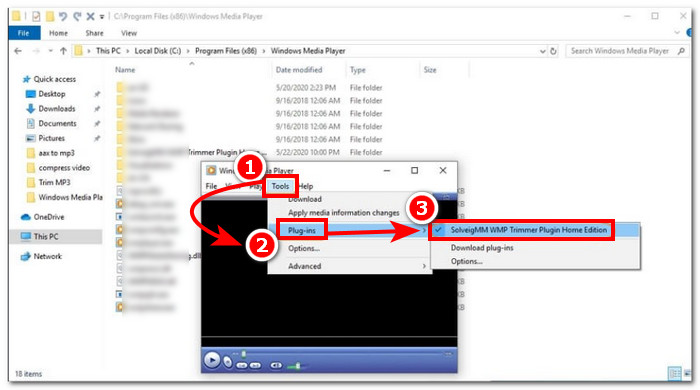700x390 pixels.
Task: Click the Undo icon in Explorer title bar
Action: click(x=63, y=17)
